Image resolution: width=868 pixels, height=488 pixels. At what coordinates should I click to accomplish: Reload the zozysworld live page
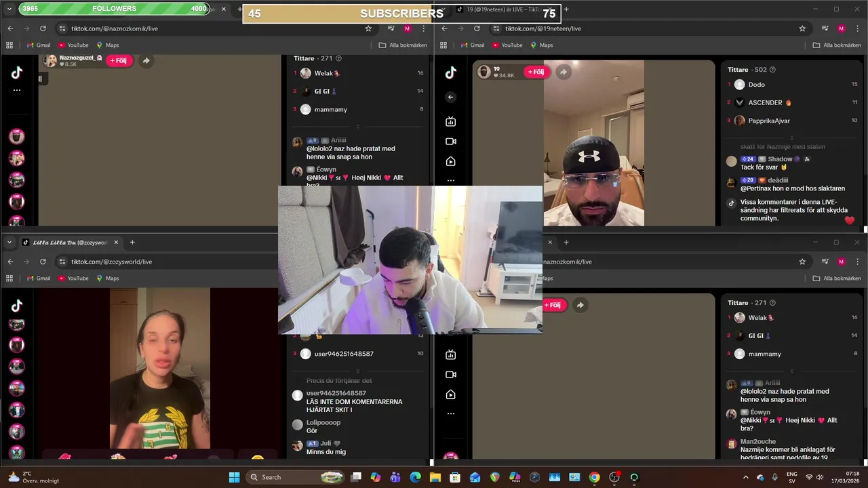[x=43, y=262]
